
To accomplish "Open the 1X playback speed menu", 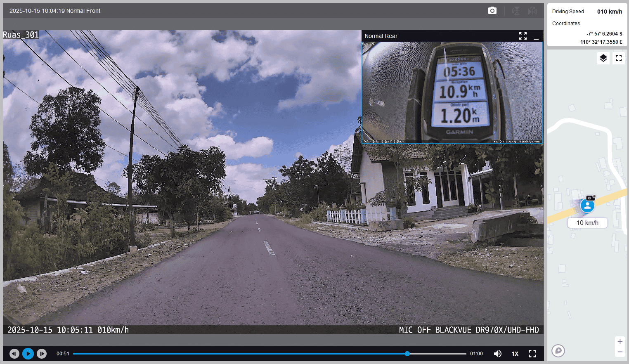I will click(x=515, y=354).
